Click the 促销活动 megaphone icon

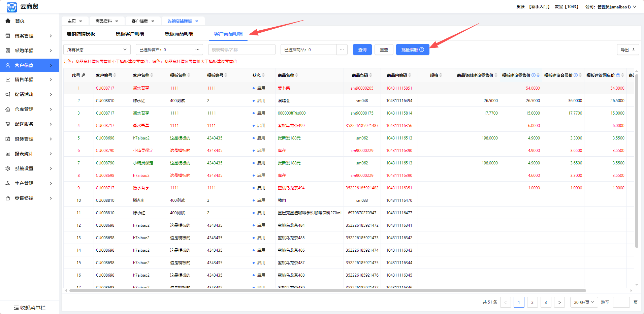click(8, 94)
